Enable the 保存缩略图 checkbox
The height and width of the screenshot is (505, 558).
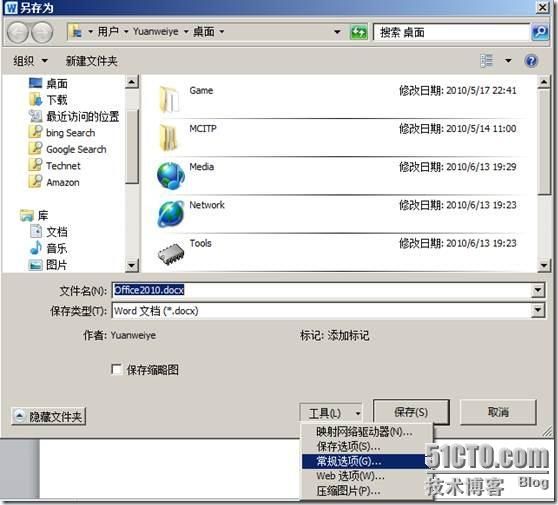point(116,369)
